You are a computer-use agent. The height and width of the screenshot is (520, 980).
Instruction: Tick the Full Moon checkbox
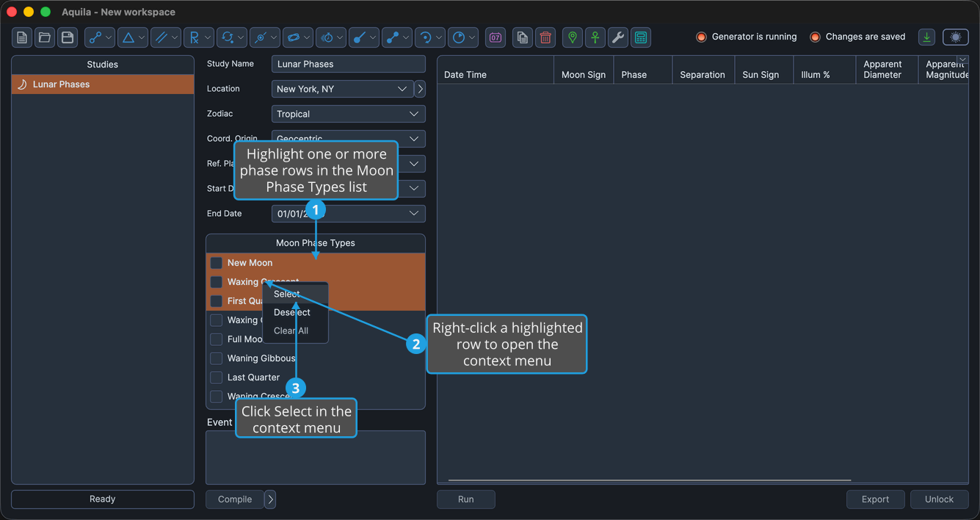click(217, 339)
